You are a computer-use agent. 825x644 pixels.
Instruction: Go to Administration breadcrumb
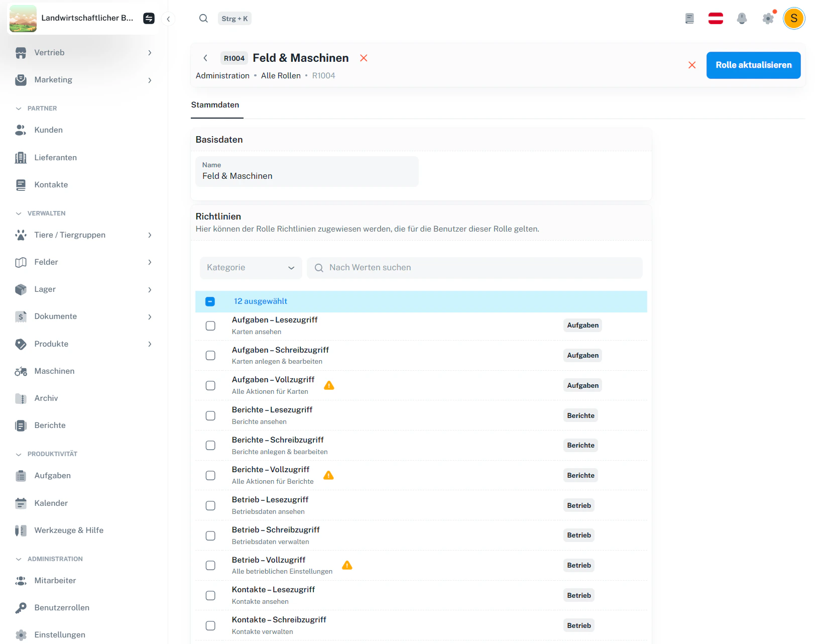click(222, 76)
